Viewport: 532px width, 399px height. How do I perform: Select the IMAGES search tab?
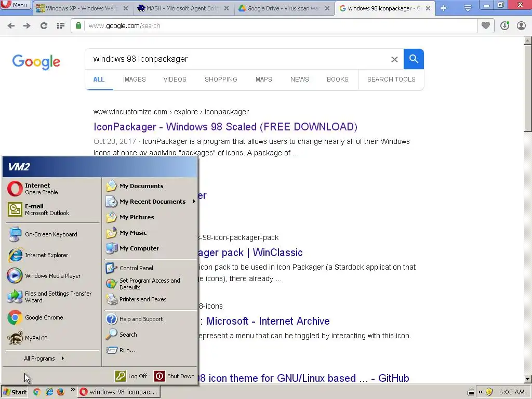pos(135,79)
